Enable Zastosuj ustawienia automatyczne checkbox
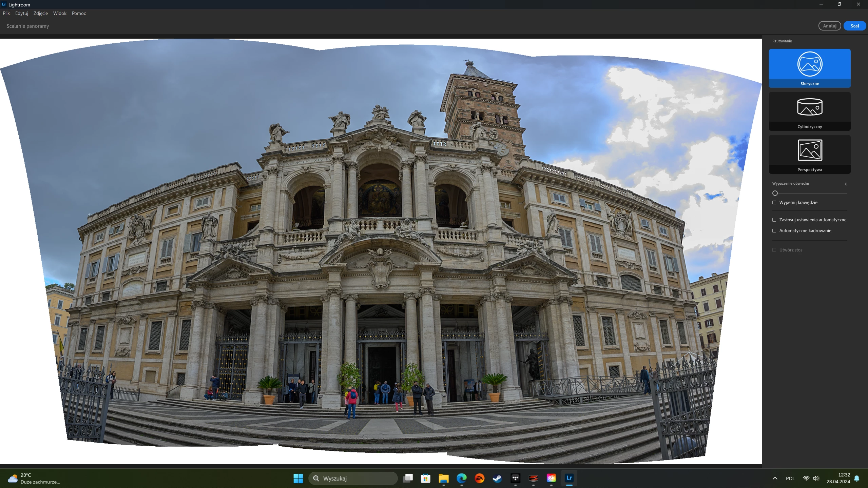Screen dimensions: 868x488 pyautogui.click(x=774, y=220)
